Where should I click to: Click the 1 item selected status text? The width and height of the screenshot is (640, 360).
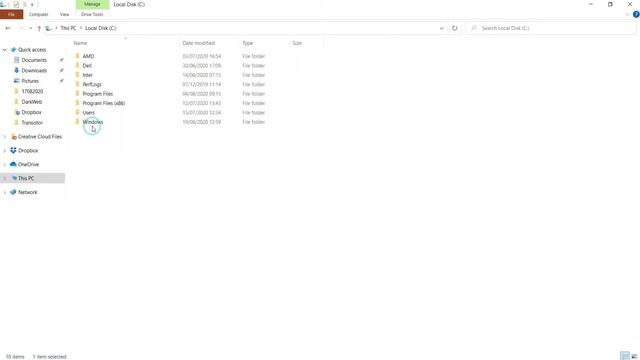click(x=49, y=357)
